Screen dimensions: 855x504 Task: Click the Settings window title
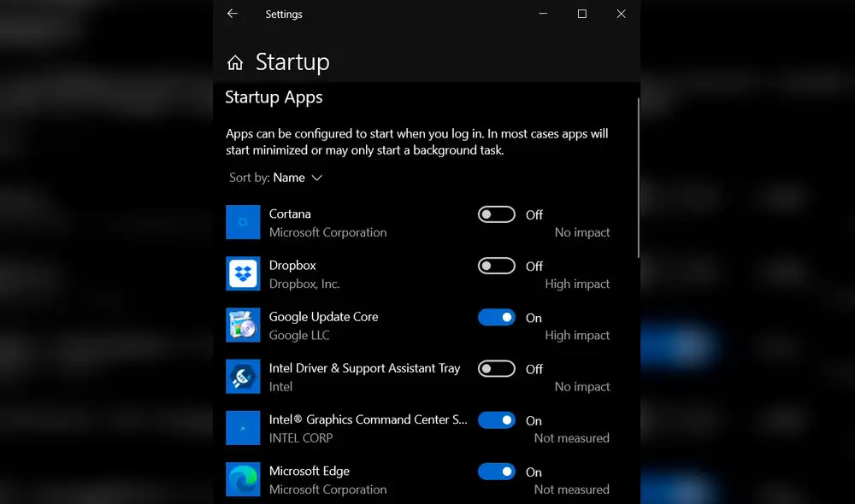[x=283, y=14]
